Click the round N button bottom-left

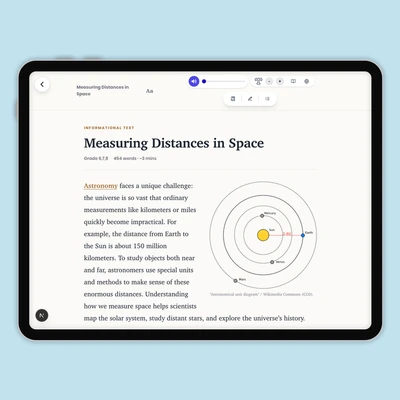[42, 315]
